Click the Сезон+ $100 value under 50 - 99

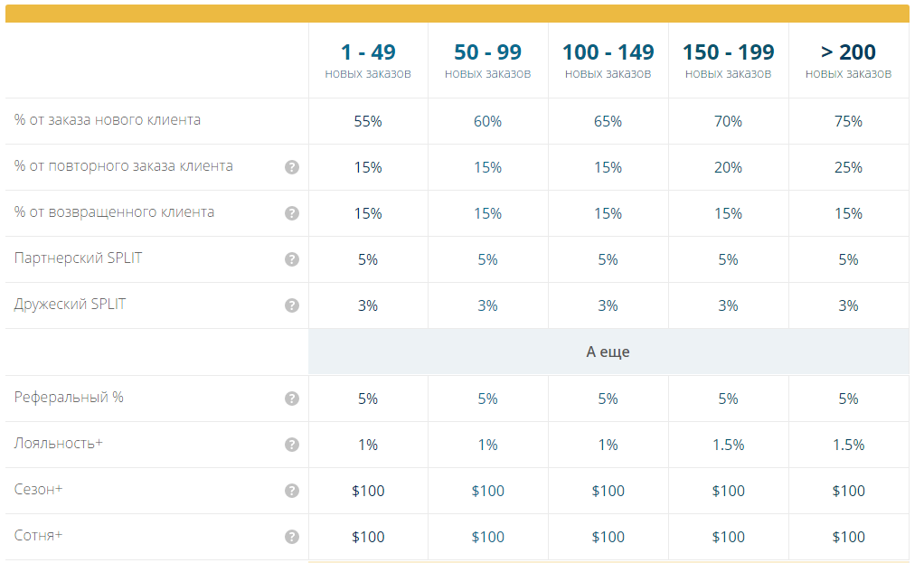487,491
